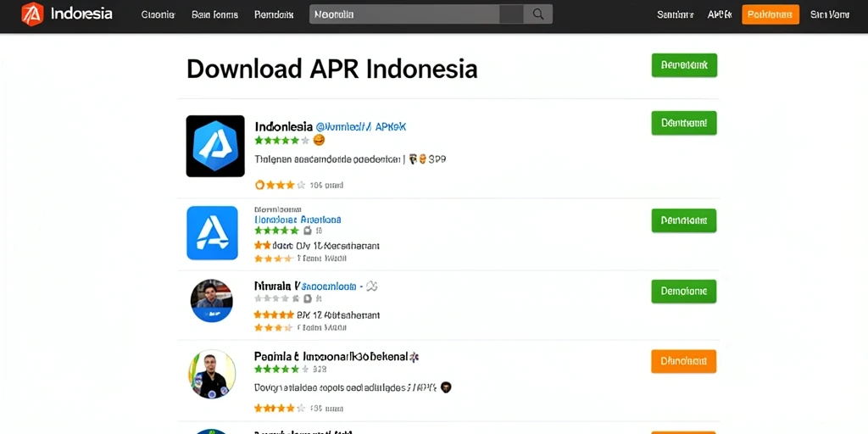Click the orange button in top navigation bar

coord(771,14)
